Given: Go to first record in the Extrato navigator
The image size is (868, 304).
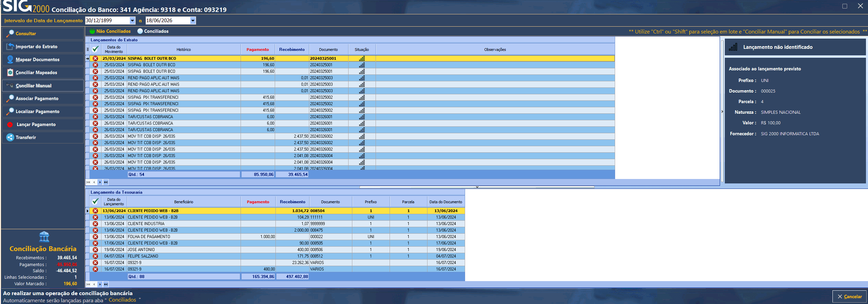Looking at the screenshot, I should (x=88, y=182).
